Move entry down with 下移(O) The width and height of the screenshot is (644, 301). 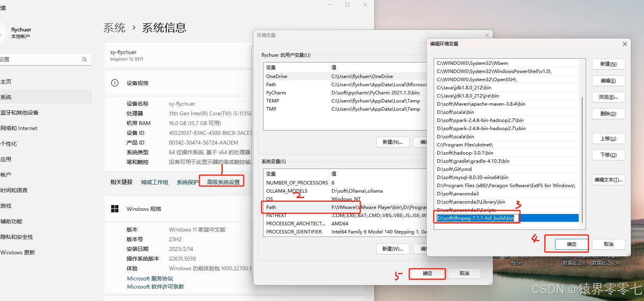[x=608, y=155]
